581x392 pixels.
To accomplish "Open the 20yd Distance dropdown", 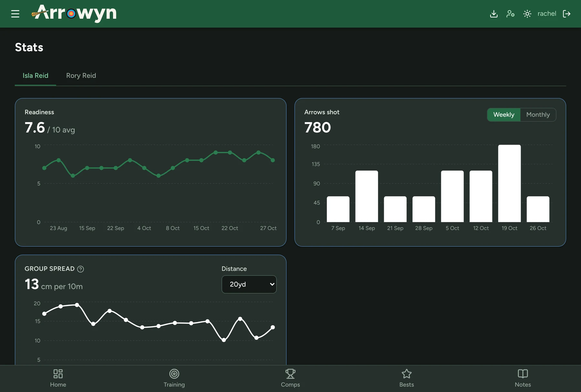I will tap(249, 284).
